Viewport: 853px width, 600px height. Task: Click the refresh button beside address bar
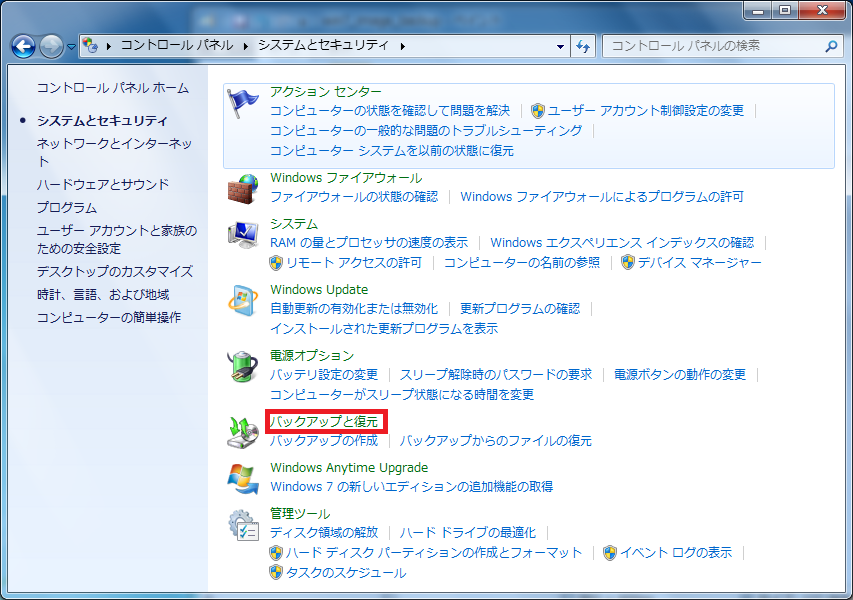(x=583, y=46)
